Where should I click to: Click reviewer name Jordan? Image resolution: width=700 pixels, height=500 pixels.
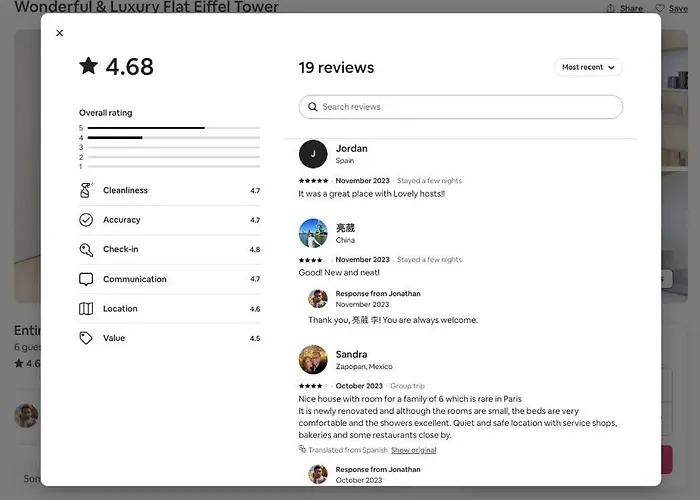coord(351,149)
